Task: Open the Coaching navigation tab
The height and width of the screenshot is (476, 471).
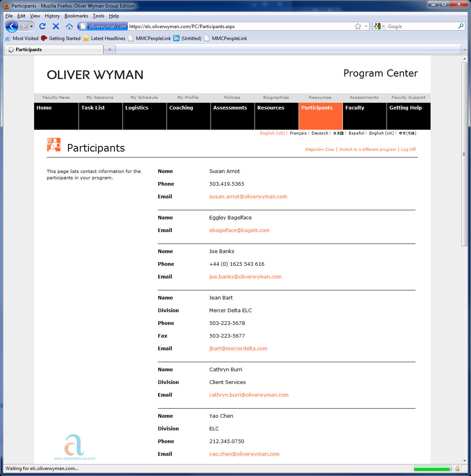Action: coord(189,116)
